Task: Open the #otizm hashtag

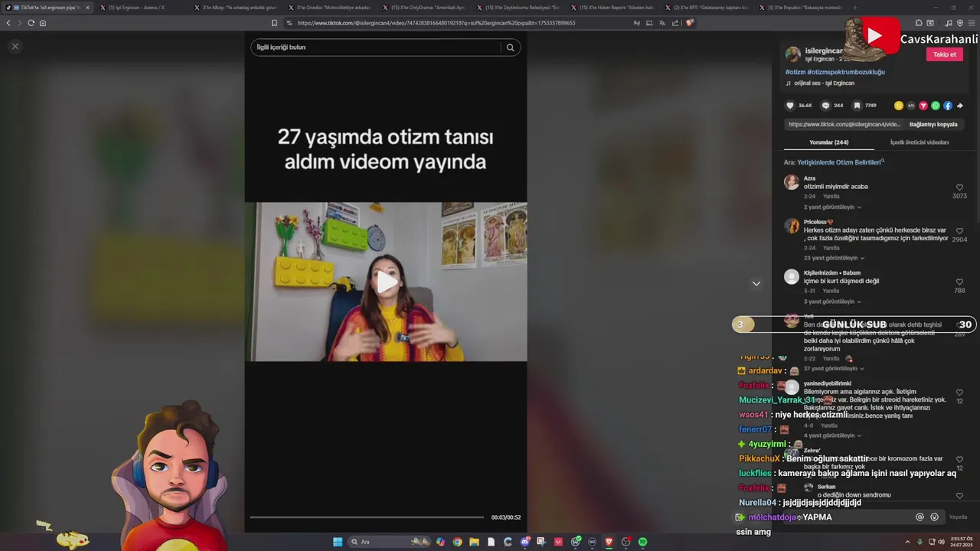Action: 795,72
